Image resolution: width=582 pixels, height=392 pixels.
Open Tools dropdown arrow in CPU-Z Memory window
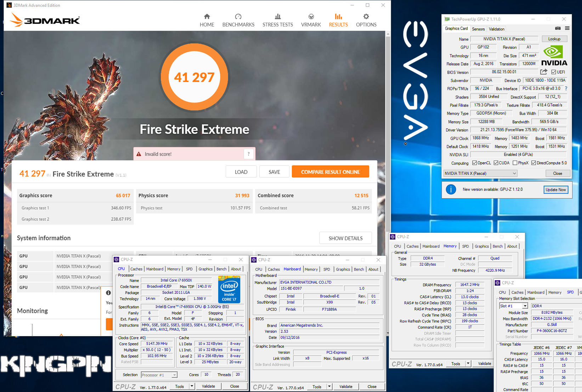tap(468, 364)
